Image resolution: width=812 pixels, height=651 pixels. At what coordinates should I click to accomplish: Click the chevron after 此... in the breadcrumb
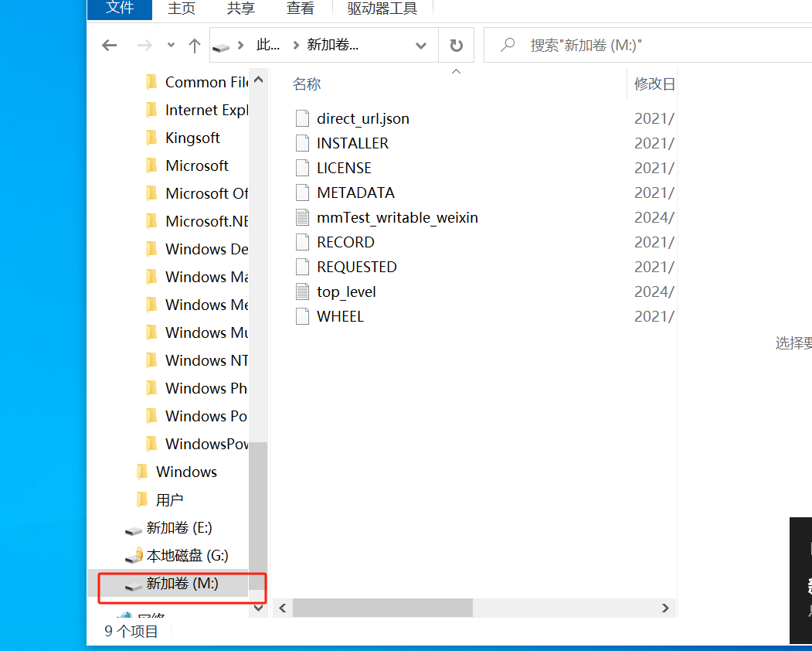(x=294, y=46)
